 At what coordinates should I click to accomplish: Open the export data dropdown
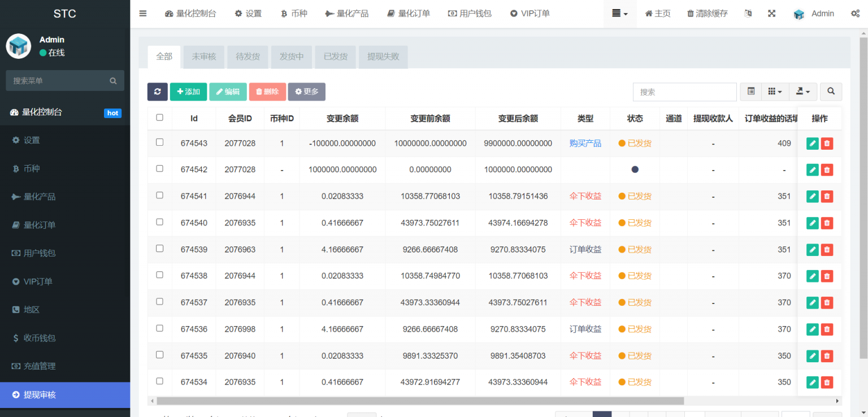tap(802, 92)
